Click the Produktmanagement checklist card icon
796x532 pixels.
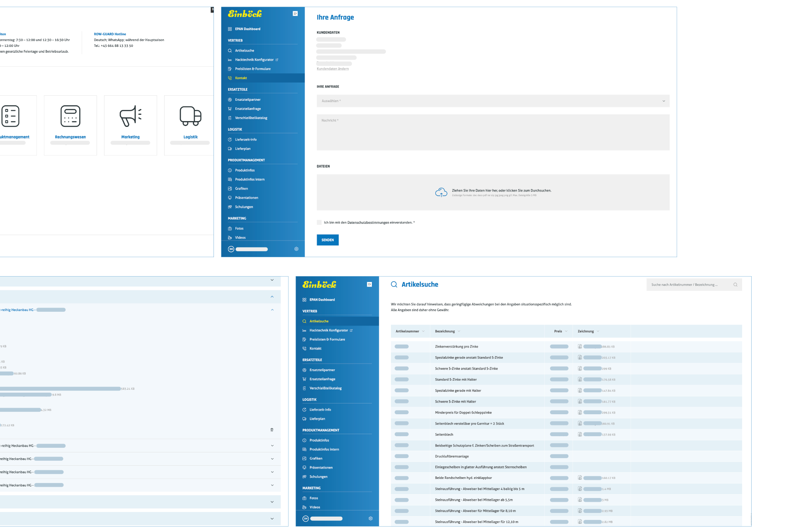(x=10, y=116)
